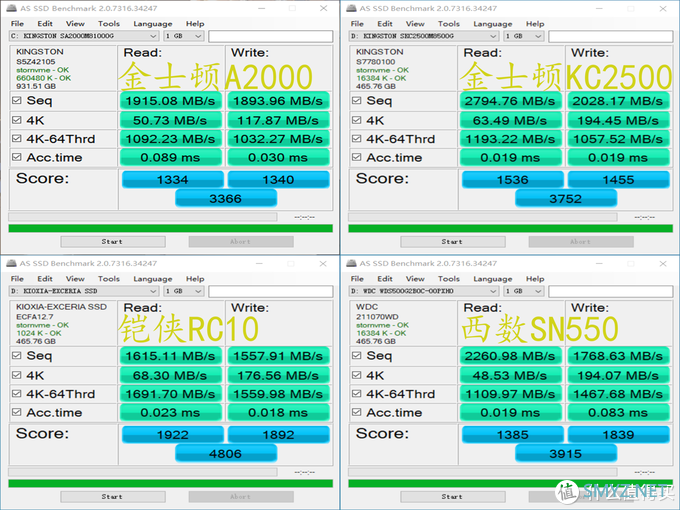680x510 pixels.
Task: Toggle Acc.time checkbox in Kingston KC2500 window
Action: coord(356,157)
